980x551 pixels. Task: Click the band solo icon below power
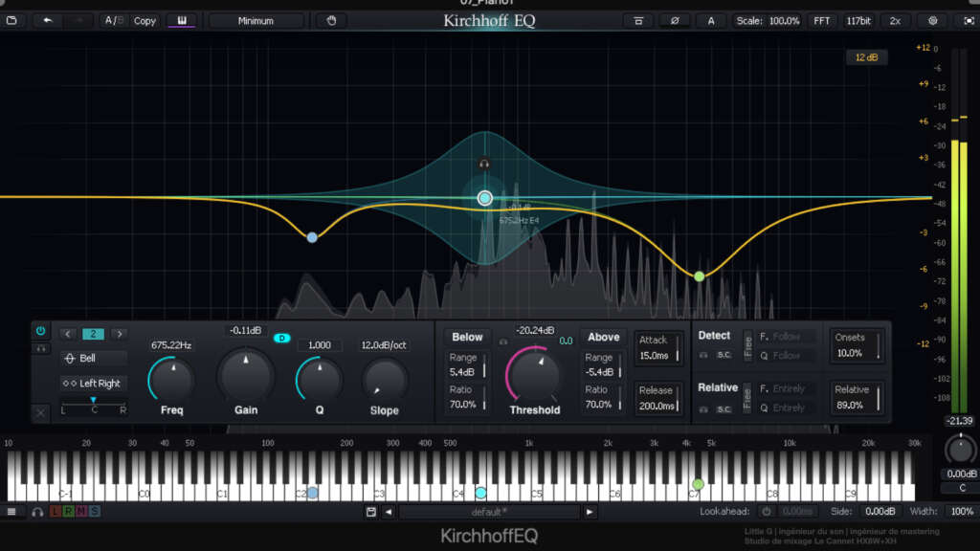[x=40, y=349]
